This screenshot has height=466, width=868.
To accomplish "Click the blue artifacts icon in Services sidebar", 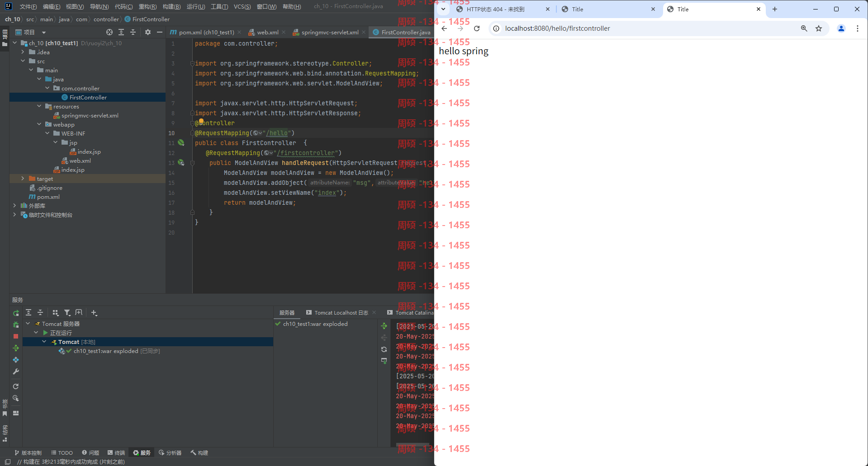I will 16,360.
